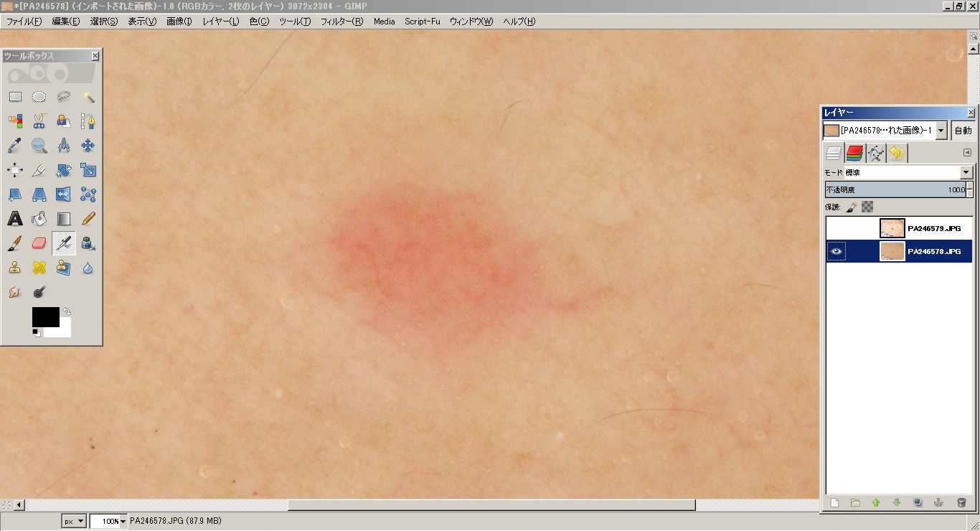Image resolution: width=980 pixels, height=531 pixels.
Task: Select the Foreground Select tool
Action: pos(64,121)
